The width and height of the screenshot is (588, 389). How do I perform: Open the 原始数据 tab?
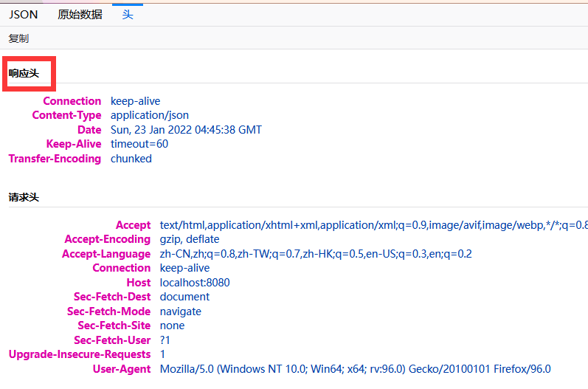point(80,14)
